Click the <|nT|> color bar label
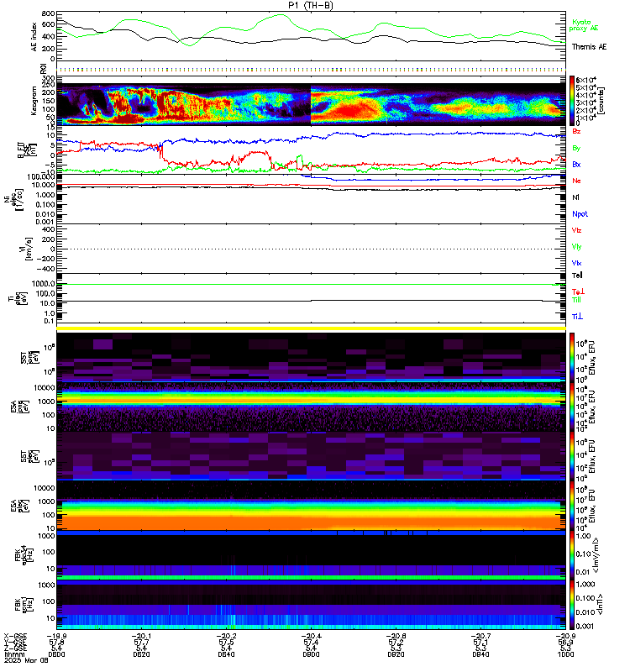The width and height of the screenshot is (630, 672). pyautogui.click(x=600, y=604)
